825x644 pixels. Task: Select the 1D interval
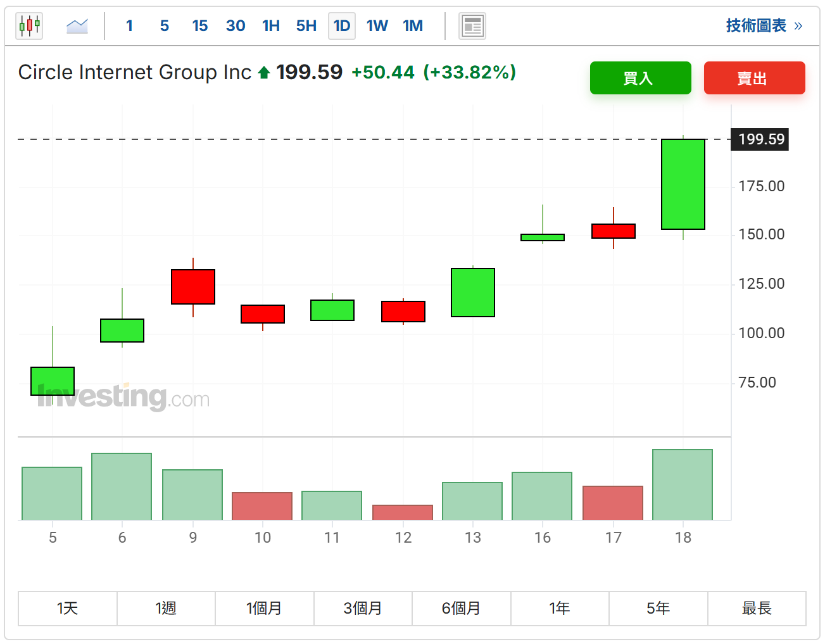coord(342,26)
